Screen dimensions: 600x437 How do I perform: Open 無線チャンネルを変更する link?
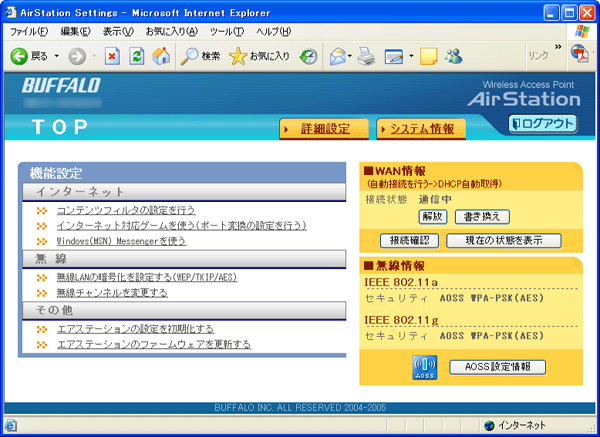click(112, 293)
